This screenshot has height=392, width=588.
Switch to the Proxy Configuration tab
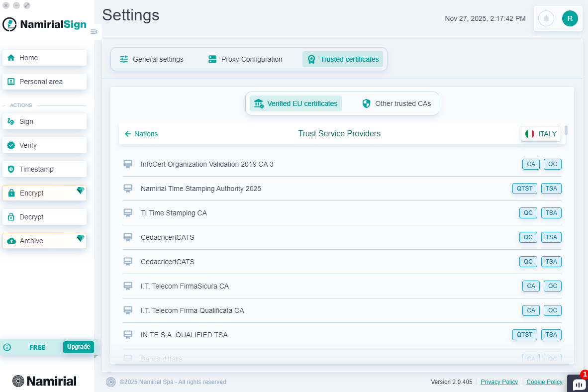click(x=245, y=59)
